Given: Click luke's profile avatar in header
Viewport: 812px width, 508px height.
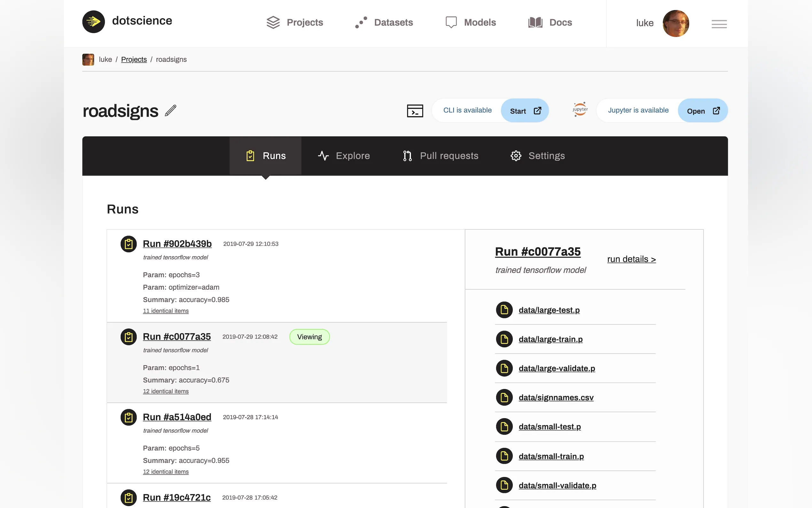Looking at the screenshot, I should 675,23.
